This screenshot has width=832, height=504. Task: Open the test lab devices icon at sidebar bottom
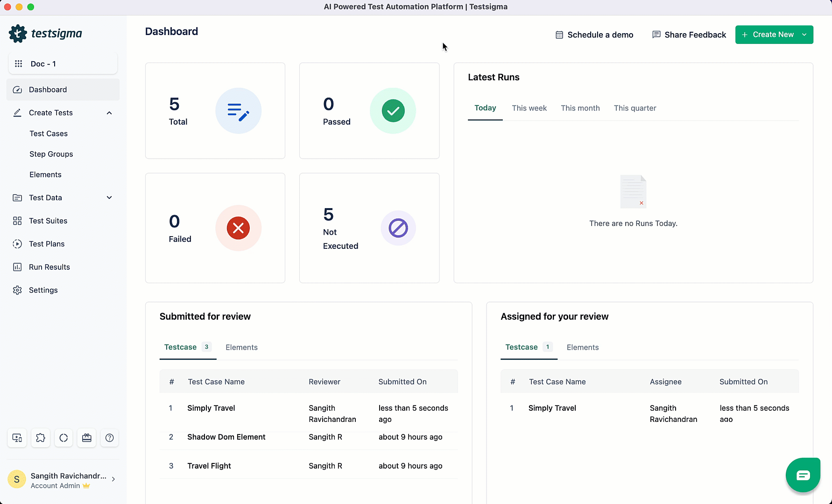[17, 438]
